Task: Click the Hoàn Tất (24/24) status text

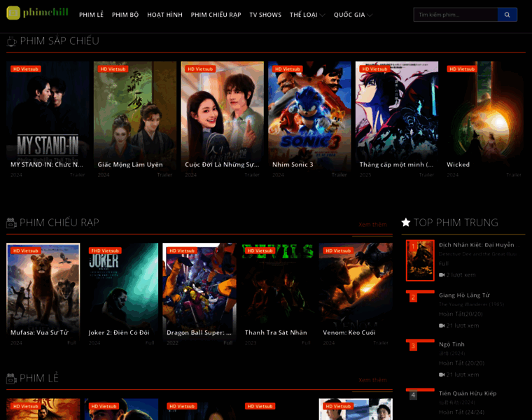Action: tap(461, 412)
